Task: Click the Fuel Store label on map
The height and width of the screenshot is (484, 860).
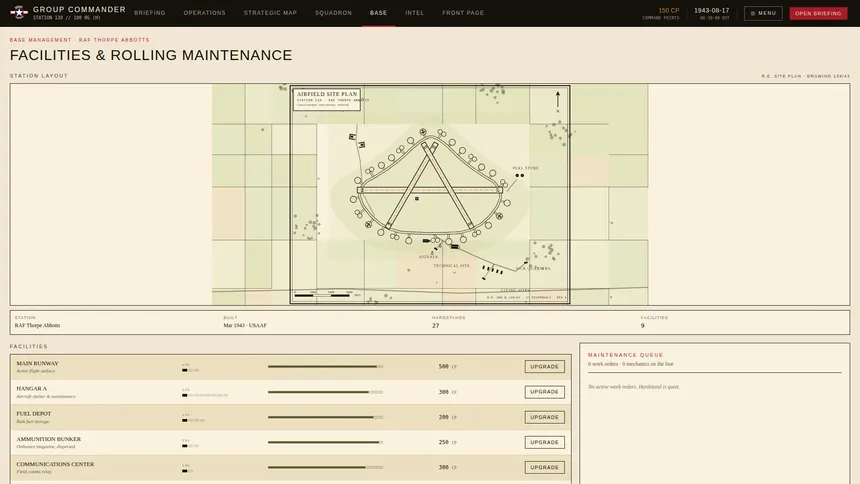Action: click(x=525, y=168)
